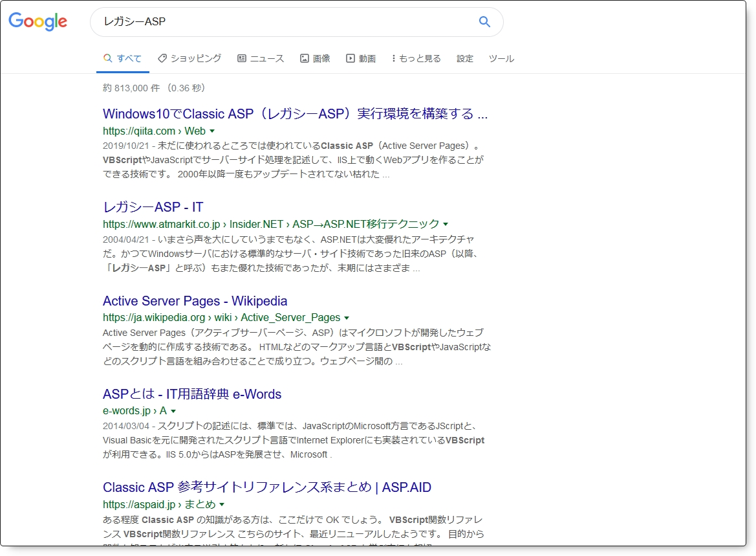Open the レガシーASP - IT result
Screen dimensions: 756x556
(x=153, y=207)
